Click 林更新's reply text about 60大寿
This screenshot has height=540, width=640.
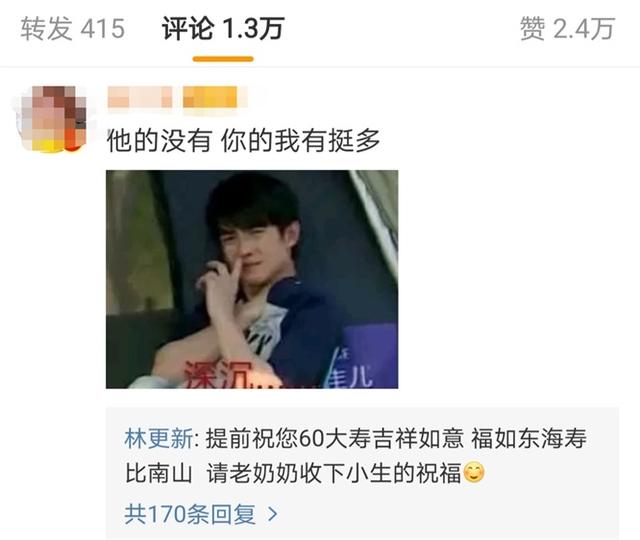(356, 456)
